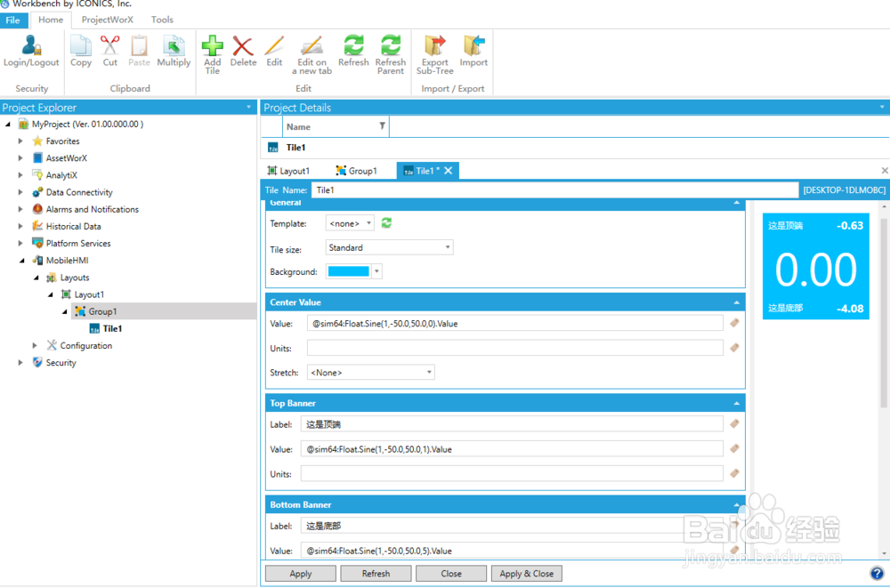Click the Refresh Parent icon
The width and height of the screenshot is (890, 588).
coord(391,45)
